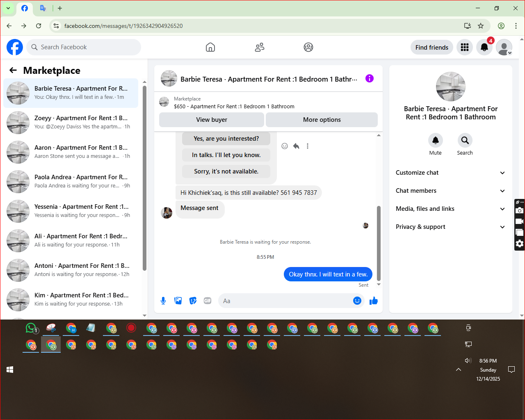Open the tab search dropdown arrow
525x420 pixels.
click(x=8, y=8)
